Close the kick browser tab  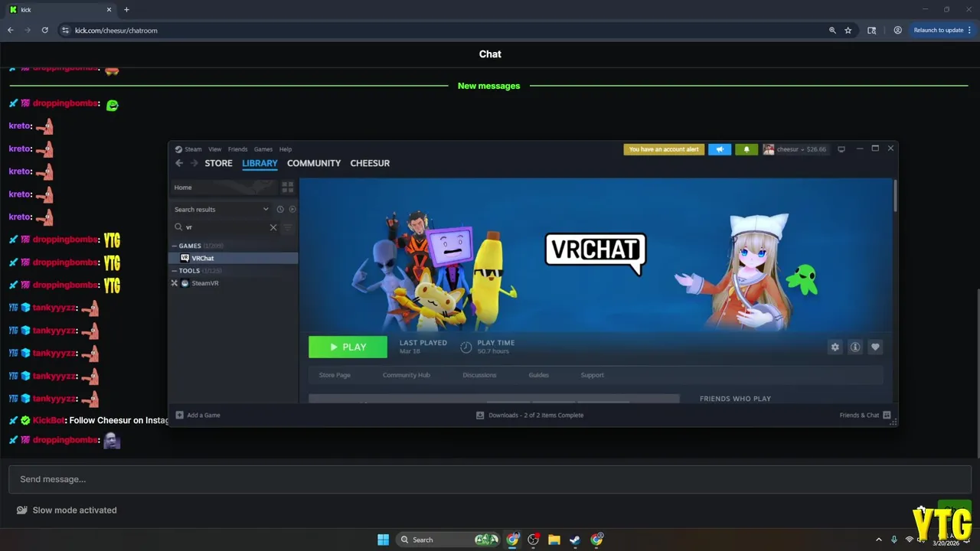pos(109,9)
